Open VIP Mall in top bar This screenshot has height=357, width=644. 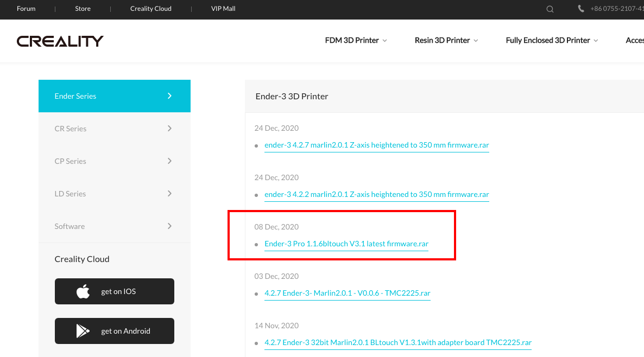[x=223, y=9]
